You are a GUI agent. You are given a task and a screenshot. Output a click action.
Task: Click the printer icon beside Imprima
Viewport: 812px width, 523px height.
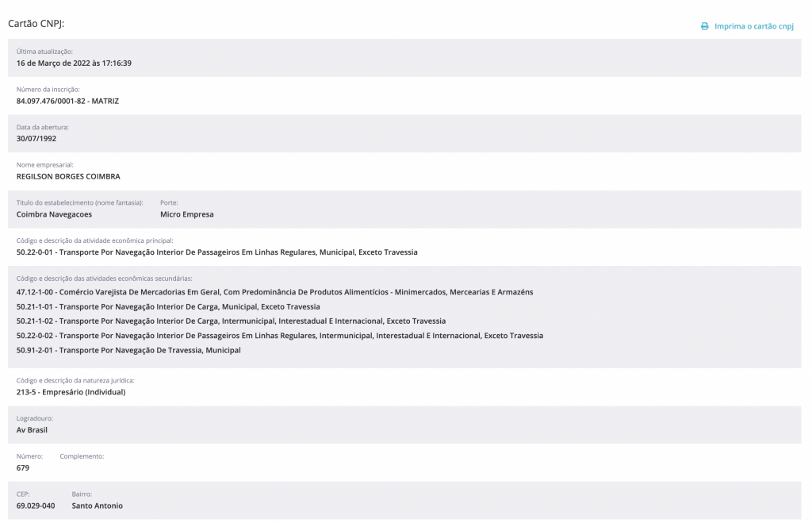point(704,26)
